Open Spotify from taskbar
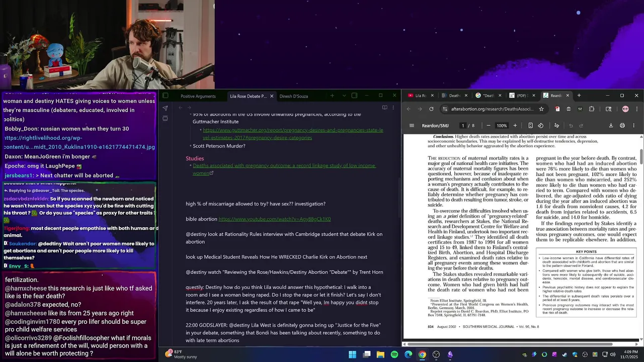 pyautogui.click(x=394, y=354)
